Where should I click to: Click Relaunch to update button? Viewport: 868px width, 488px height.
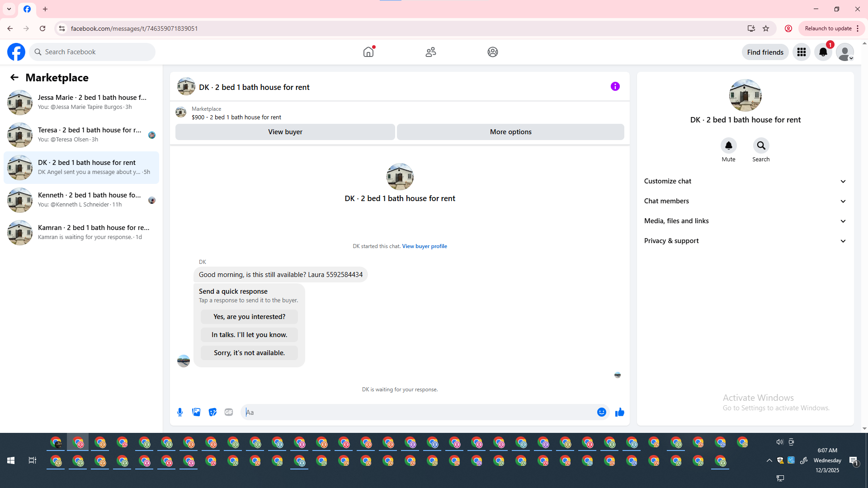pos(832,28)
